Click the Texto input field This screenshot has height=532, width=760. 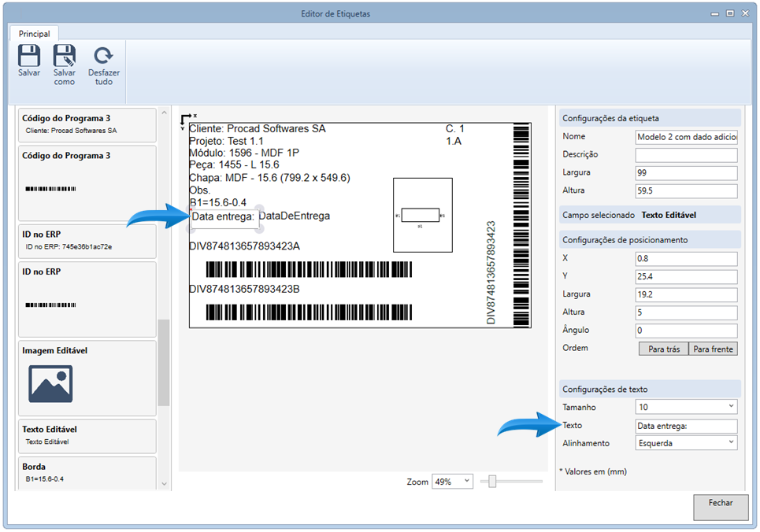(685, 426)
